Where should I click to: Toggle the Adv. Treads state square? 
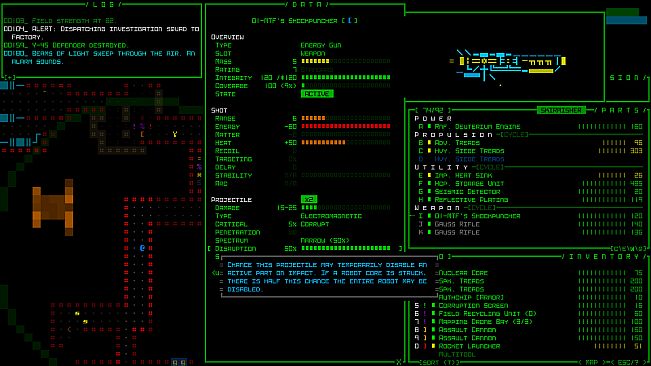[429, 143]
